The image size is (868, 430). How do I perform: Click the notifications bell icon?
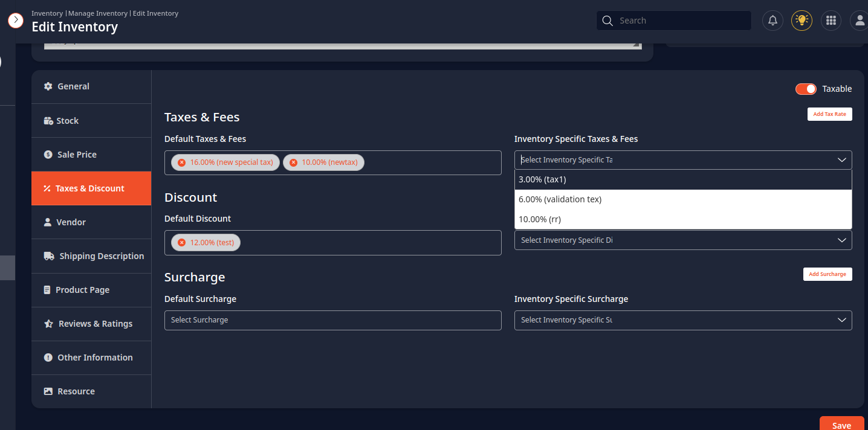tap(772, 21)
